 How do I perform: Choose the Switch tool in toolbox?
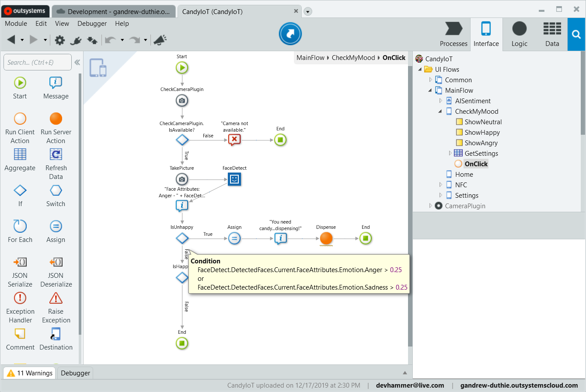pos(56,196)
